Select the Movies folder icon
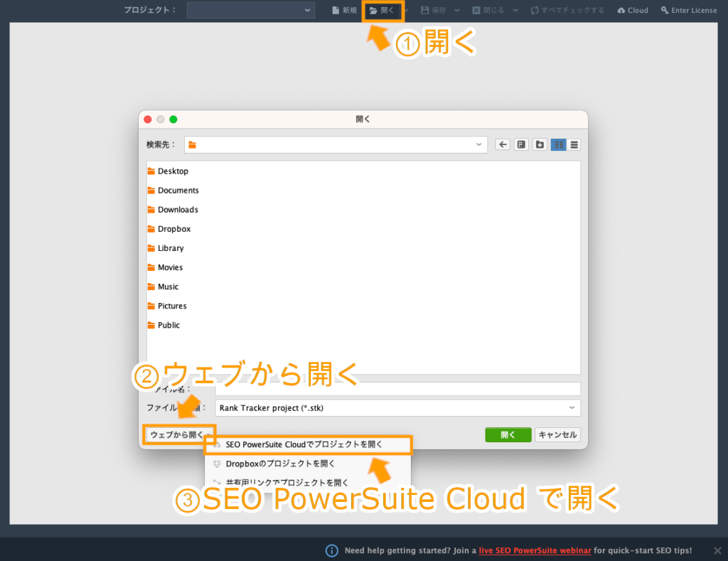728x561 pixels. [151, 267]
